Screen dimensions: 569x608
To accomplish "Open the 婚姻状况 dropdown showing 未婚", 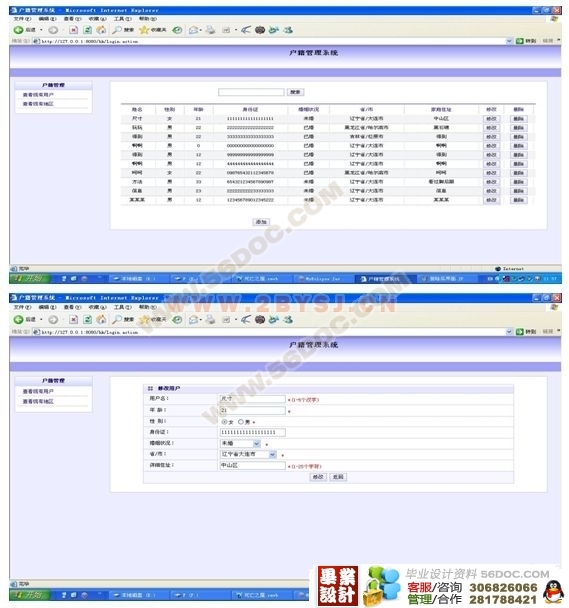I will click(x=240, y=443).
